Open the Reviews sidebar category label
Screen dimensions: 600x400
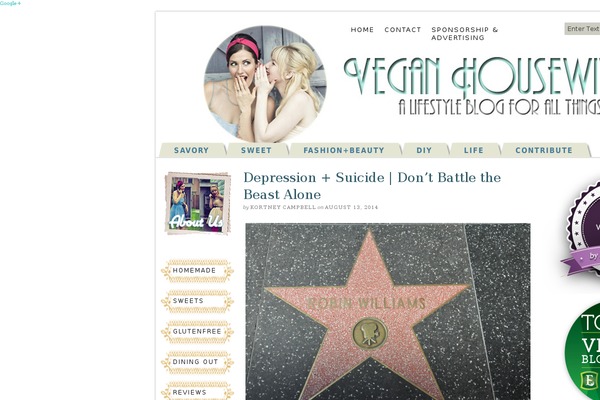point(197,392)
